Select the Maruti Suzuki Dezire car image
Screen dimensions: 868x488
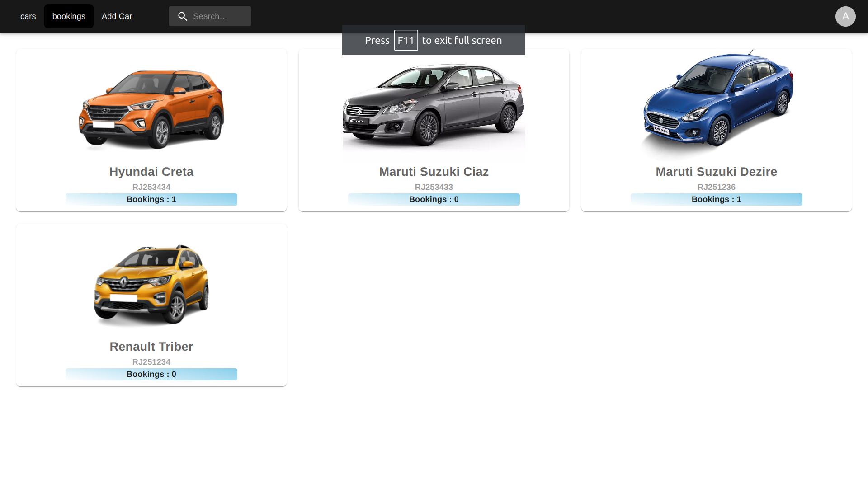(x=717, y=106)
